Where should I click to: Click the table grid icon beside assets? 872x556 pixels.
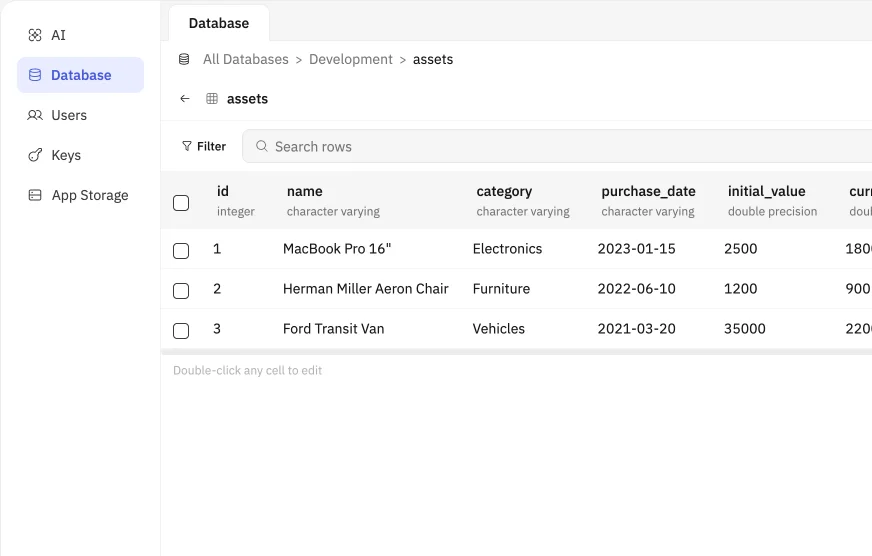(212, 98)
